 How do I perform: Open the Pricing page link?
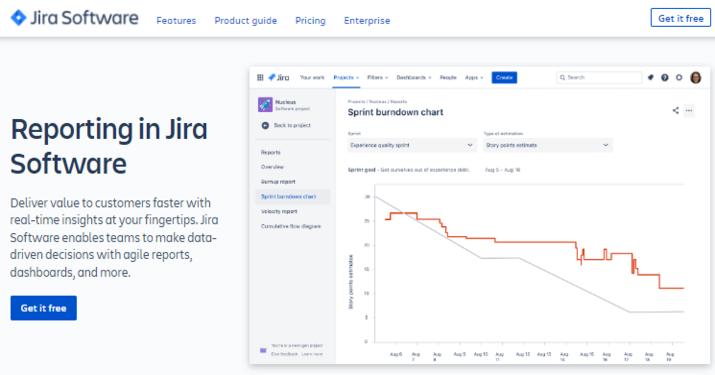pos(311,21)
